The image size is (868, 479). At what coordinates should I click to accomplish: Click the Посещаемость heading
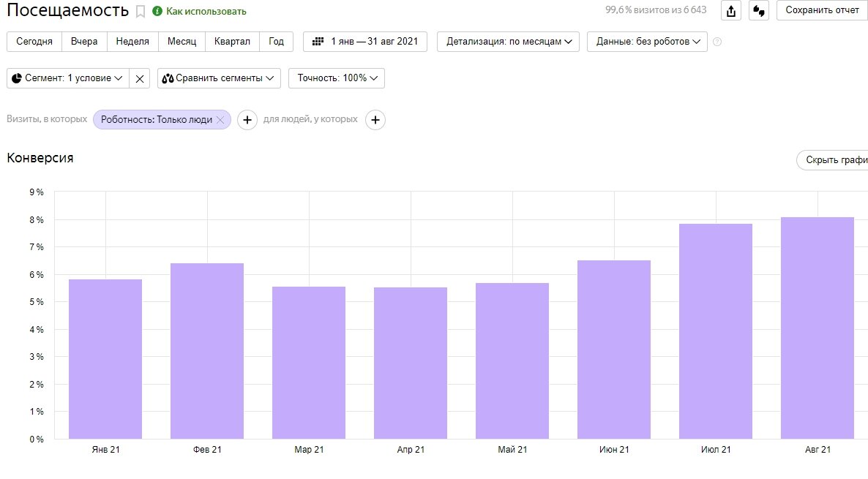(x=67, y=10)
